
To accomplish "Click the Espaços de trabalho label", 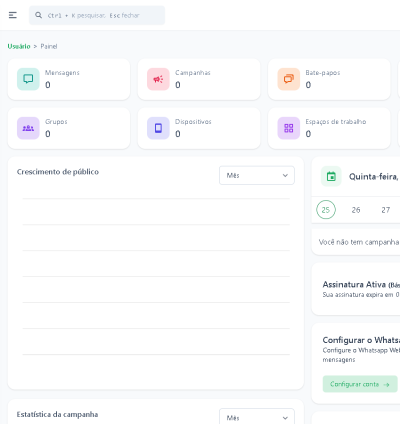I will 336,122.
